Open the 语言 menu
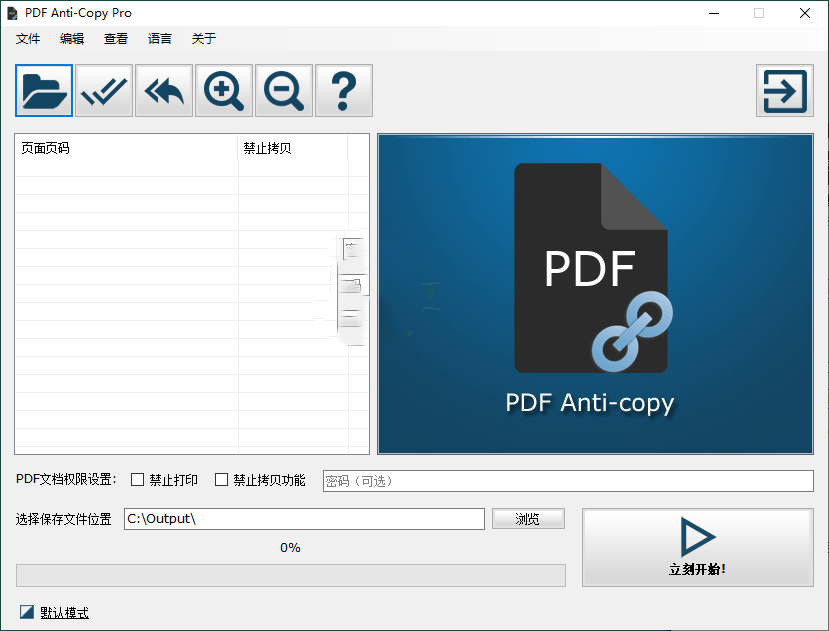Image resolution: width=829 pixels, height=631 pixels. coord(160,39)
